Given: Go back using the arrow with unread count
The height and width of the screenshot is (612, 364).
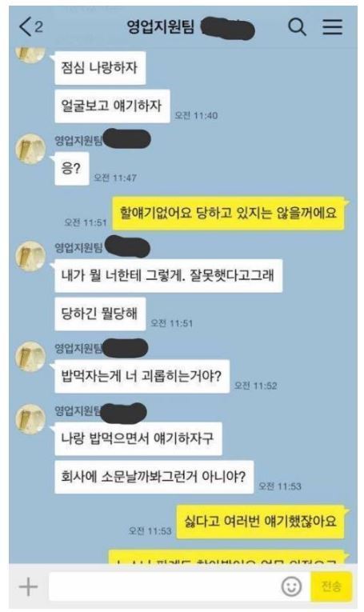Looking at the screenshot, I should pos(31,27).
